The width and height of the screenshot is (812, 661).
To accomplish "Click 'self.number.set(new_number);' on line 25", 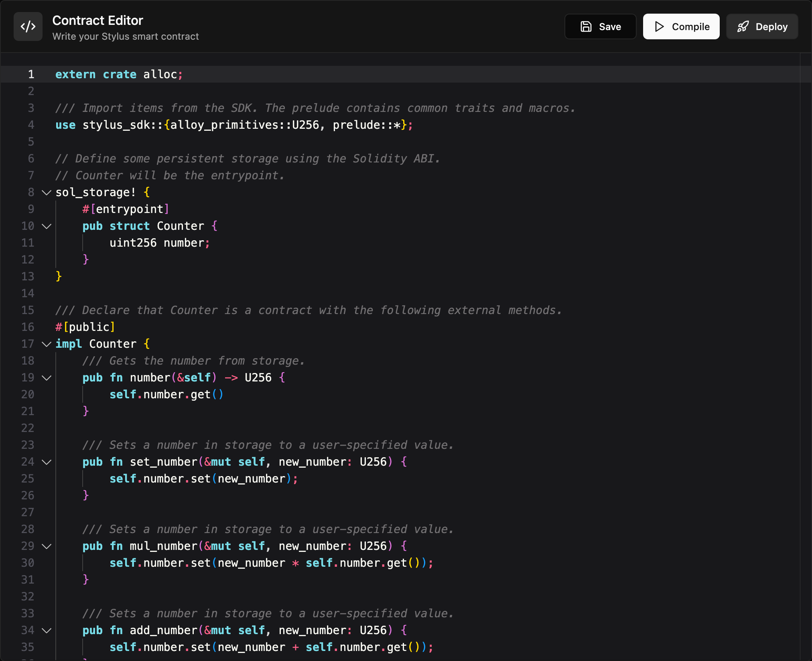I will [203, 479].
